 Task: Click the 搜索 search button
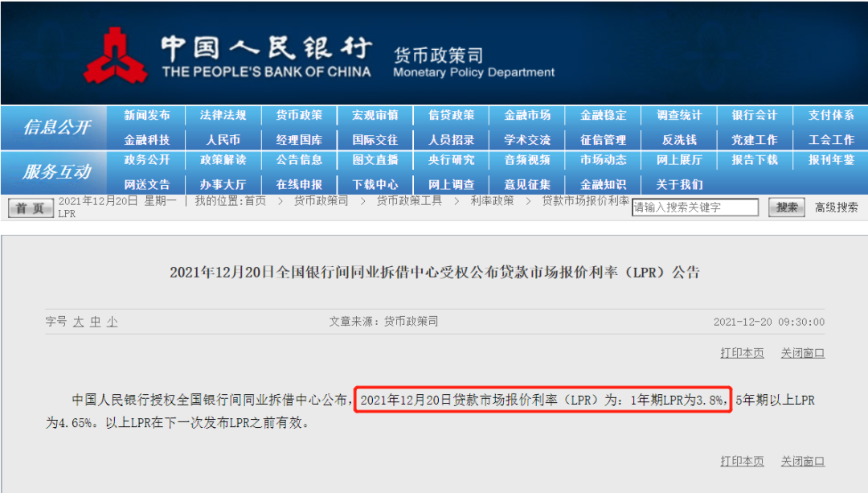[x=787, y=207]
